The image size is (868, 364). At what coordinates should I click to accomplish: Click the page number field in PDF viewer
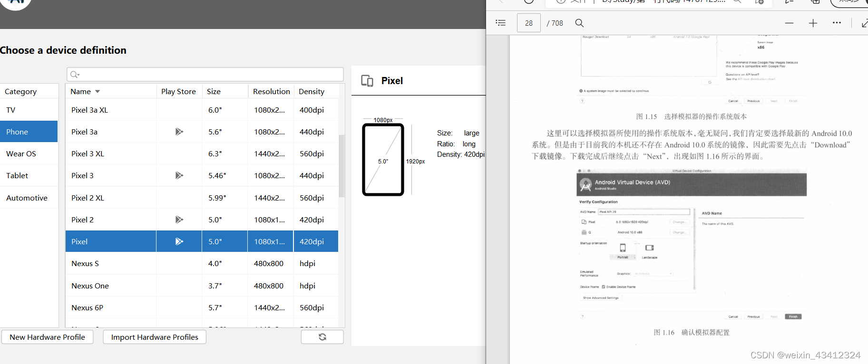click(x=529, y=23)
